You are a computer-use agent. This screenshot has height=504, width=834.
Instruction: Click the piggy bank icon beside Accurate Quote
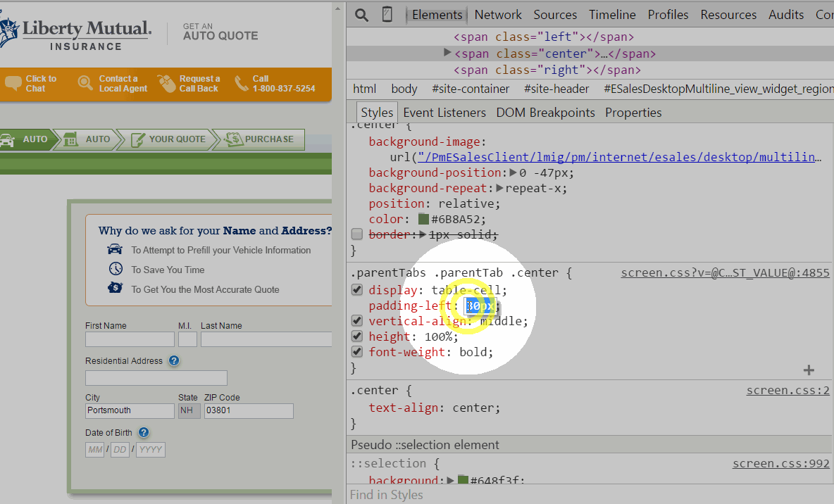tap(116, 288)
